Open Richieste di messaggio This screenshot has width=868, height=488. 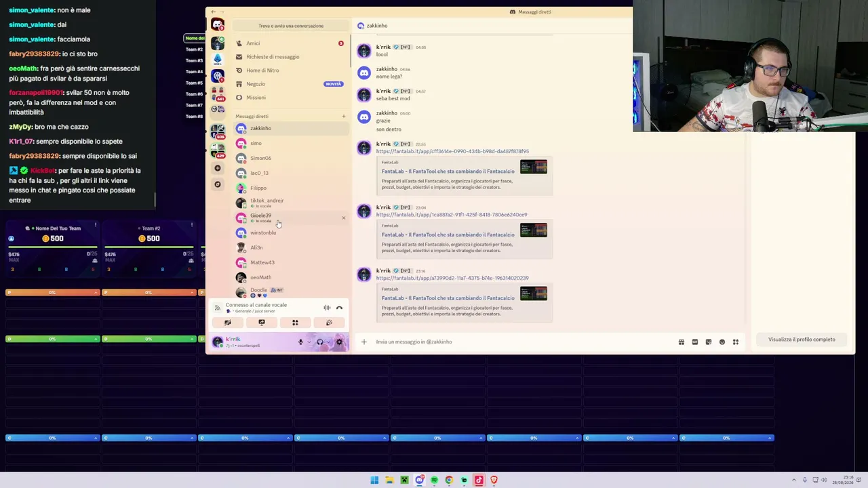(290, 57)
